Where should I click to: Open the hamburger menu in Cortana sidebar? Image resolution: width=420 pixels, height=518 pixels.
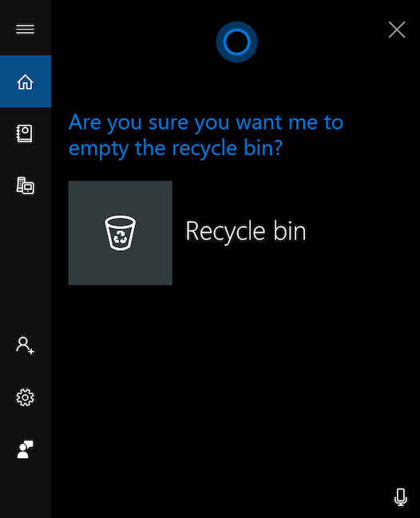26,30
